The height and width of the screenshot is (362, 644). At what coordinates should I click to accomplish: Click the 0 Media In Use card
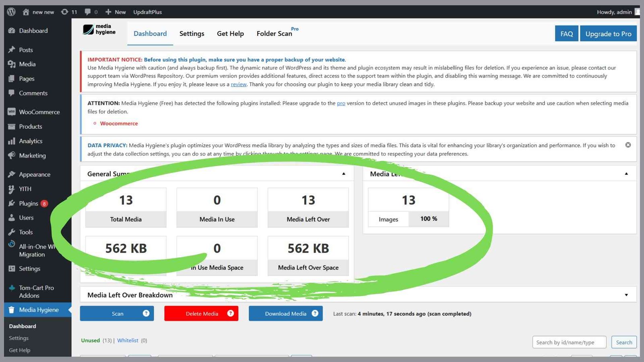click(x=217, y=208)
